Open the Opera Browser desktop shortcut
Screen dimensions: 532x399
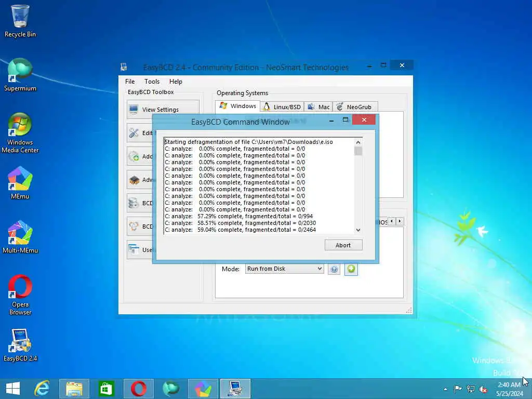coord(20,295)
